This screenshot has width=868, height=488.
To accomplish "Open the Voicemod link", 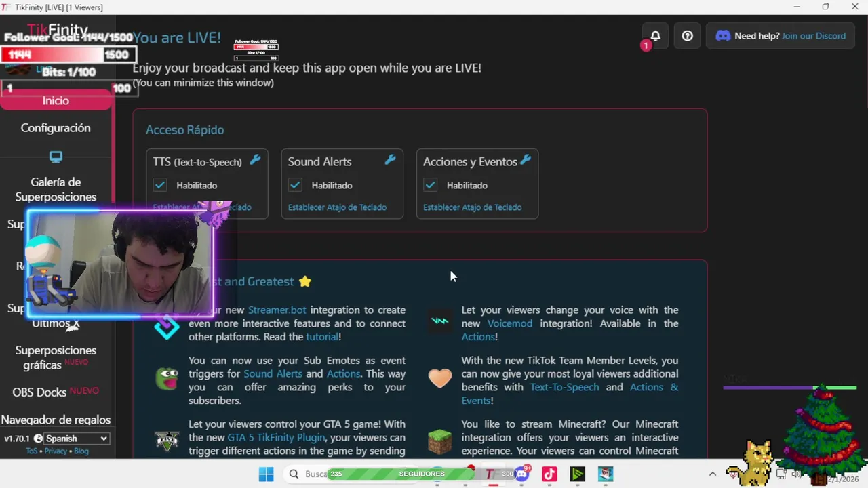I will [510, 323].
